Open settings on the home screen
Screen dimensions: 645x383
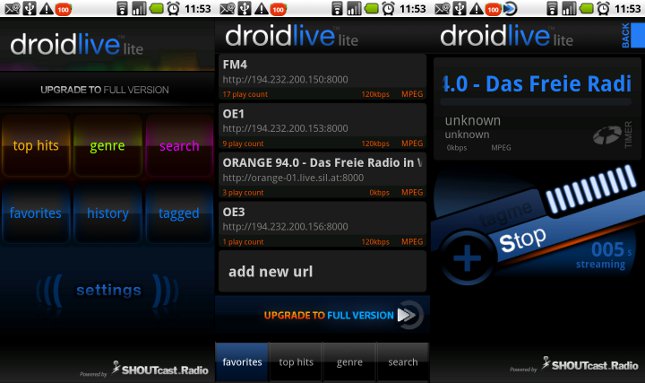point(108,290)
